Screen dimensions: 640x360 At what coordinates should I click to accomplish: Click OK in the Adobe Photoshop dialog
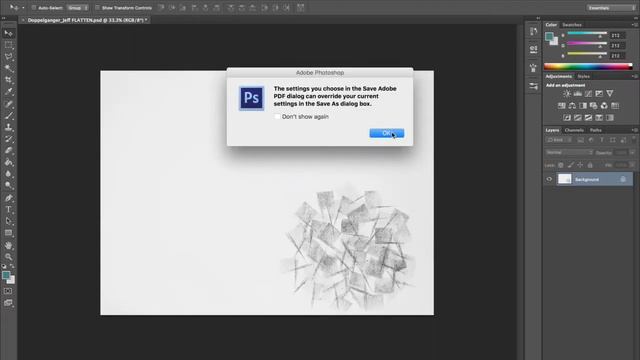tap(387, 133)
